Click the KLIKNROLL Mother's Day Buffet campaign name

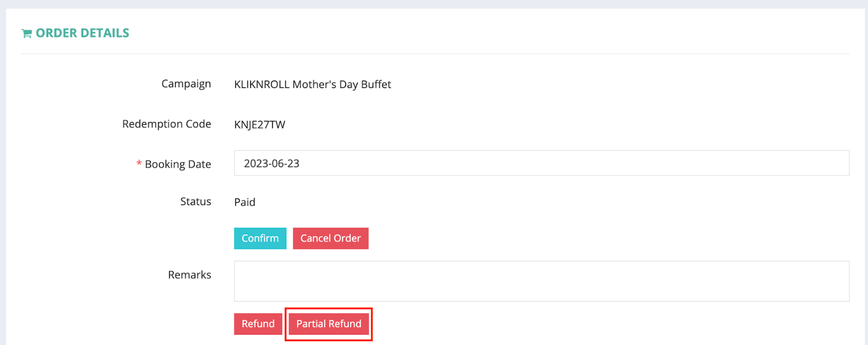click(312, 85)
